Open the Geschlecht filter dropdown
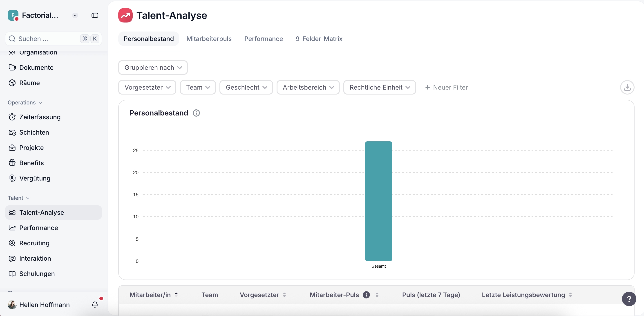This screenshot has width=644, height=316. 246,87
